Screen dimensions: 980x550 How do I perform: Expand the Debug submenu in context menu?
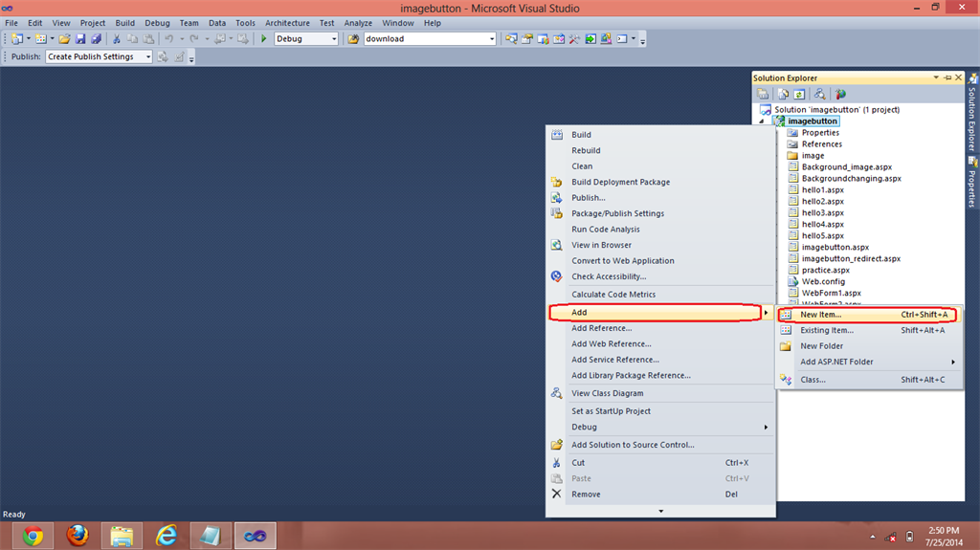(766, 428)
